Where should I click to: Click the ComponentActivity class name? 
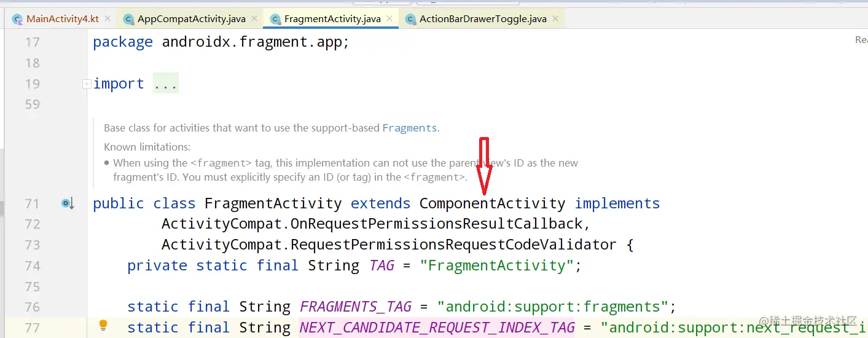[x=492, y=203]
